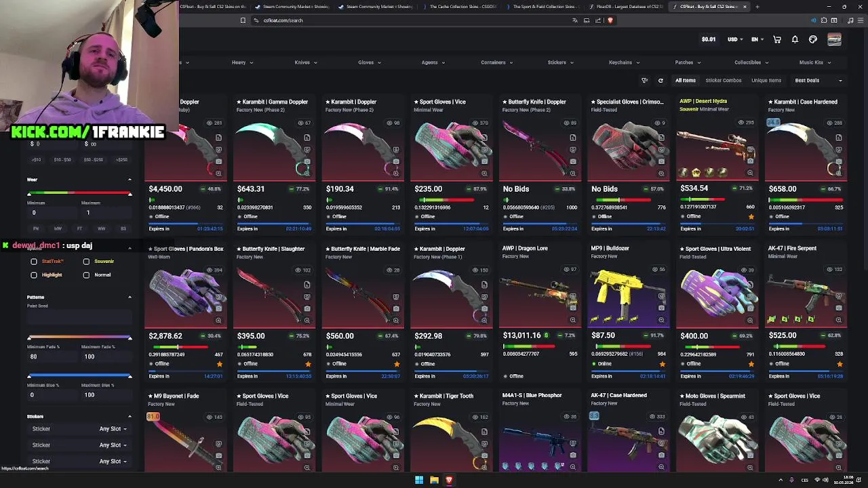
Task: Open AWP Dragon Lore listing
Action: (x=540, y=313)
